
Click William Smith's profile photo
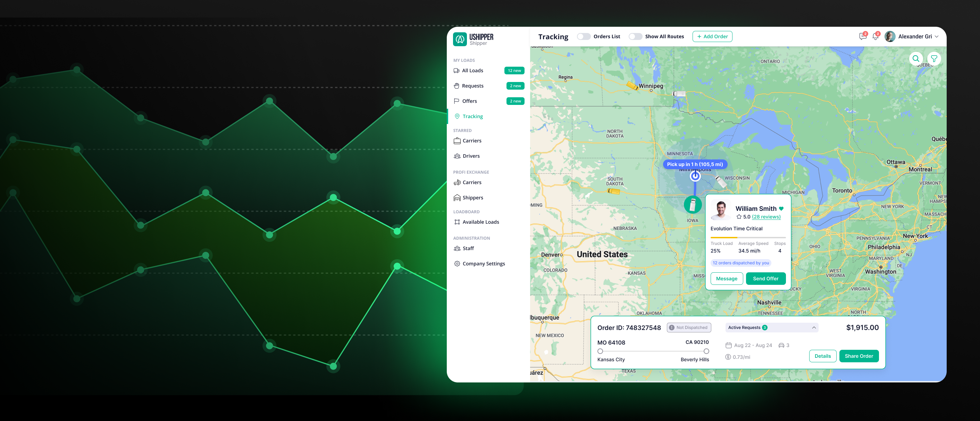coord(721,210)
